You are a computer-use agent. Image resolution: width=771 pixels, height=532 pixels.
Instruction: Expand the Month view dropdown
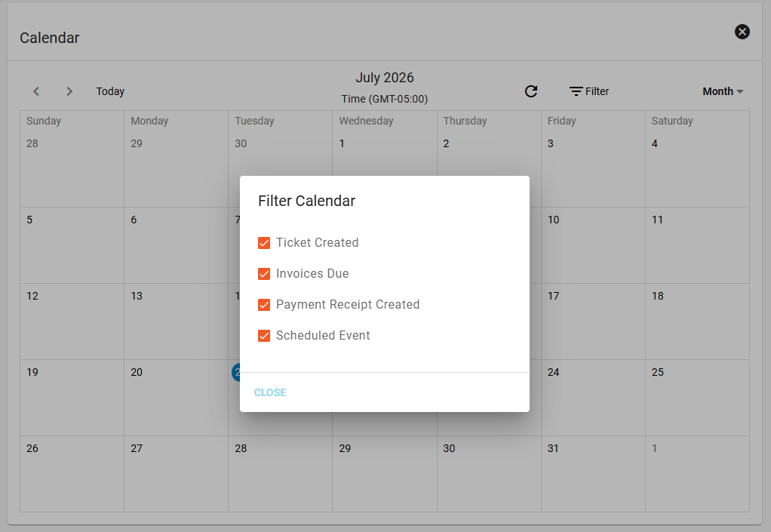coord(723,91)
